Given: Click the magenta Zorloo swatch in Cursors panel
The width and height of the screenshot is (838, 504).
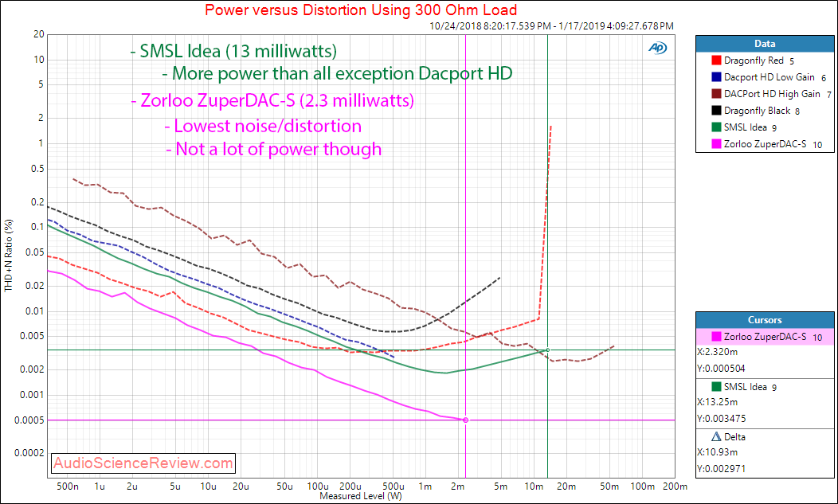Looking at the screenshot, I should click(x=717, y=337).
